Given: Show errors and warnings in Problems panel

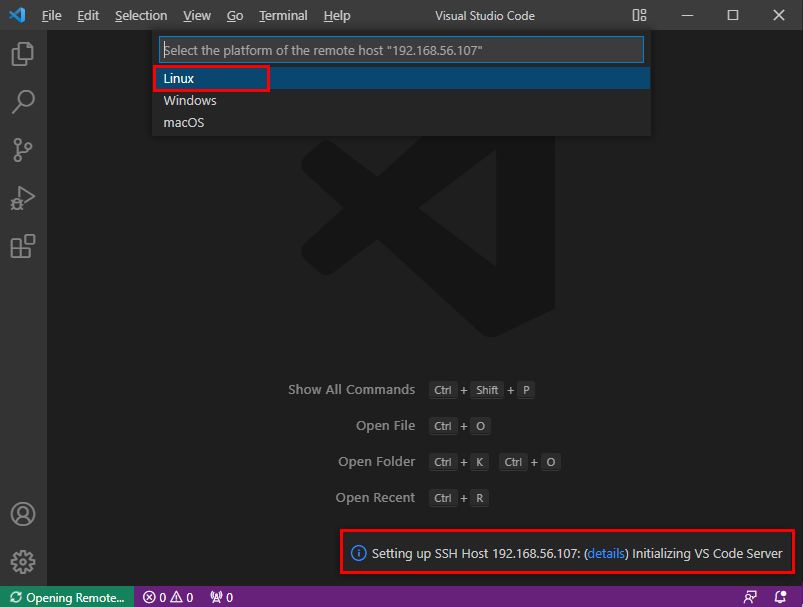Looking at the screenshot, I should 168,597.
